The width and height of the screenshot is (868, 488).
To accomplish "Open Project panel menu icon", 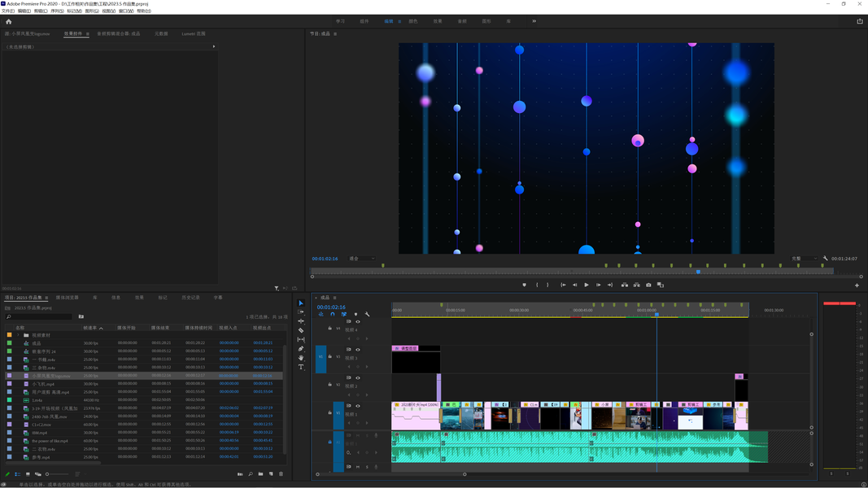I will [x=46, y=298].
